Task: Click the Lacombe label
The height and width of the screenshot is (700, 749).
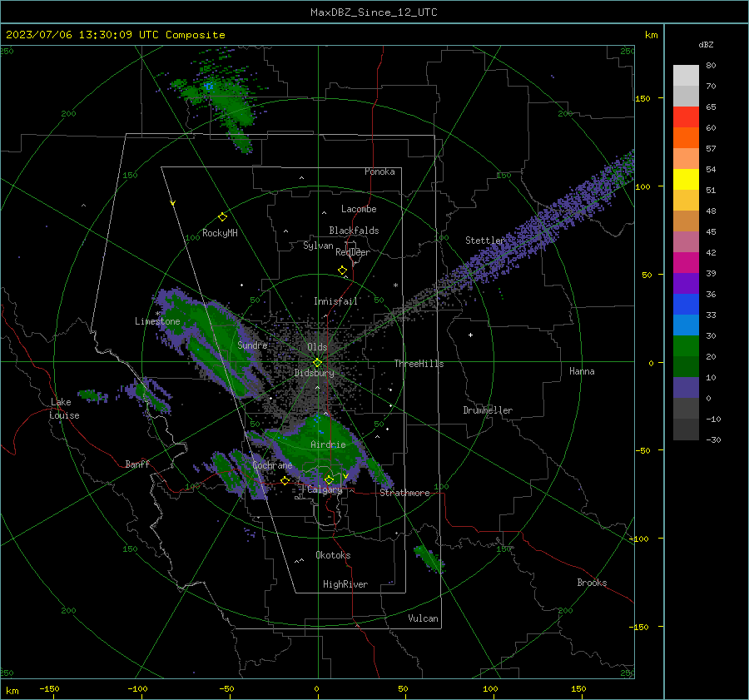Action: pyautogui.click(x=359, y=209)
